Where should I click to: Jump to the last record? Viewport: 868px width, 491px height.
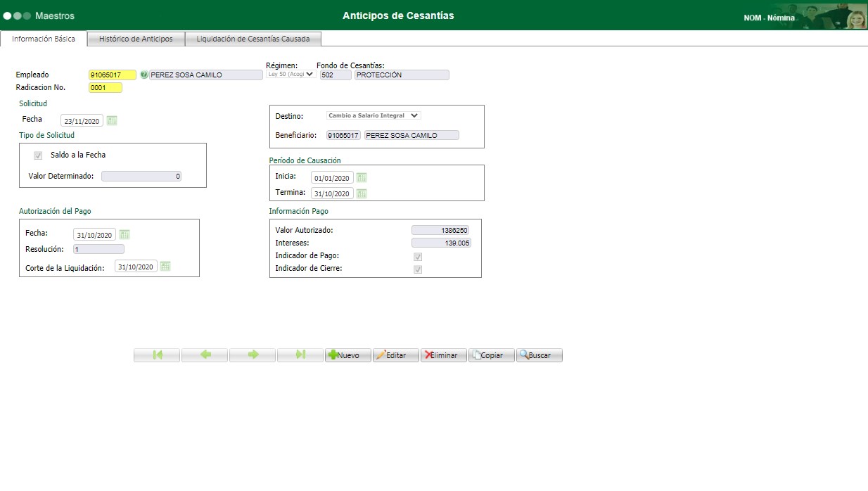[x=300, y=355]
